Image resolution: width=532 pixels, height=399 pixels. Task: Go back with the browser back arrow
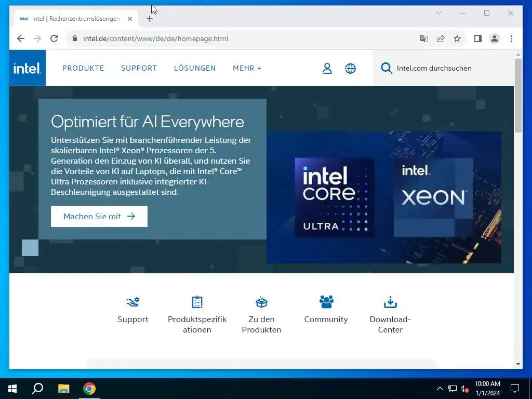(x=21, y=38)
